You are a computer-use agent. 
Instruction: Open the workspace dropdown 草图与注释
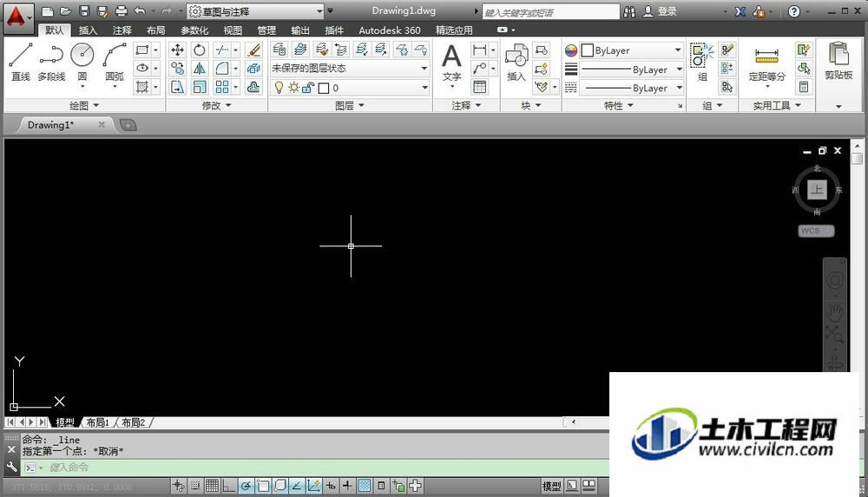pos(256,11)
